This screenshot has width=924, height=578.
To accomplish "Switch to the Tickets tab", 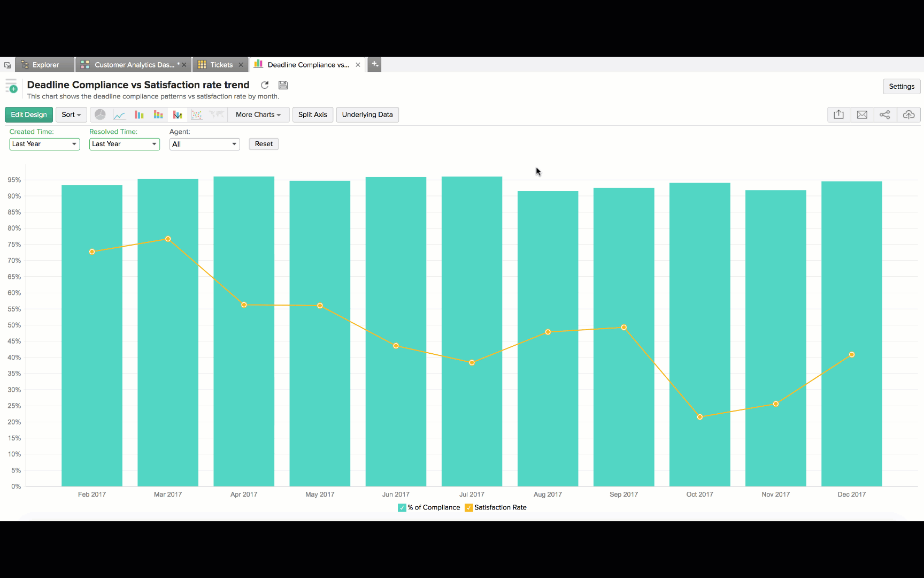I will tap(221, 65).
